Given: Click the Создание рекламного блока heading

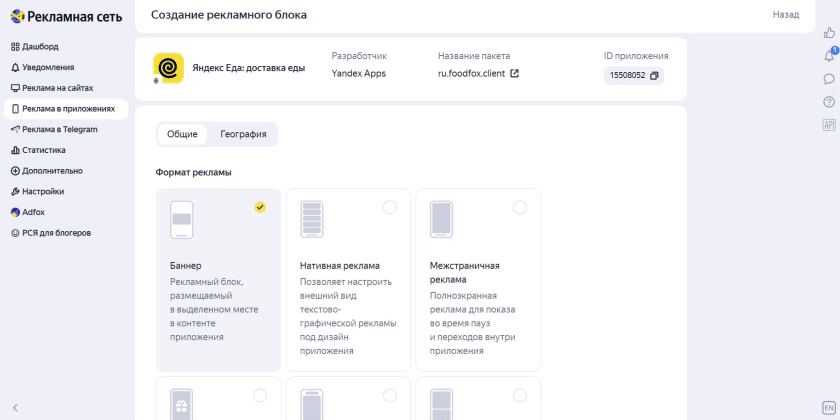Looking at the screenshot, I should click(x=229, y=15).
